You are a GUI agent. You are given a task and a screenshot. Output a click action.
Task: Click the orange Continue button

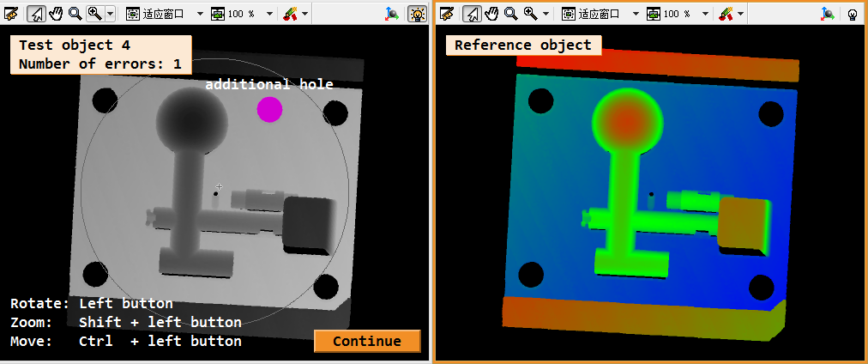pyautogui.click(x=367, y=341)
